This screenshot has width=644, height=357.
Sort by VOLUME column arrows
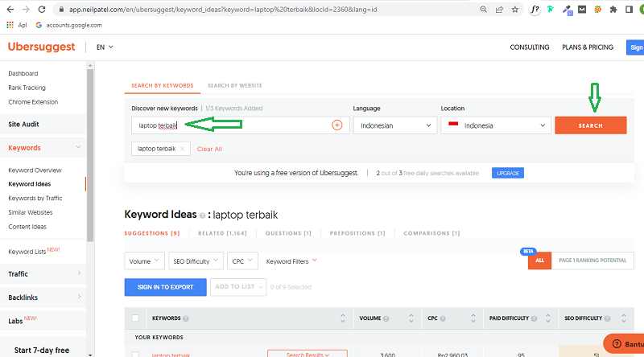411,318
